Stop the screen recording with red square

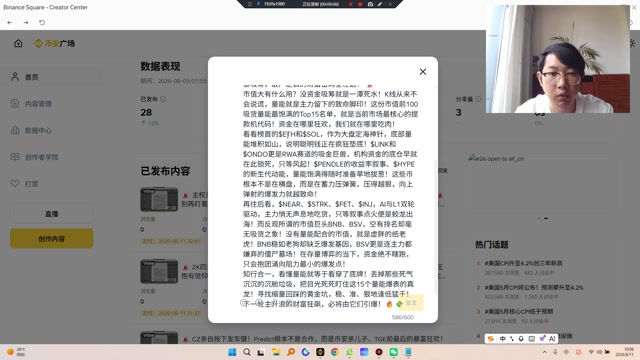coord(360,4)
